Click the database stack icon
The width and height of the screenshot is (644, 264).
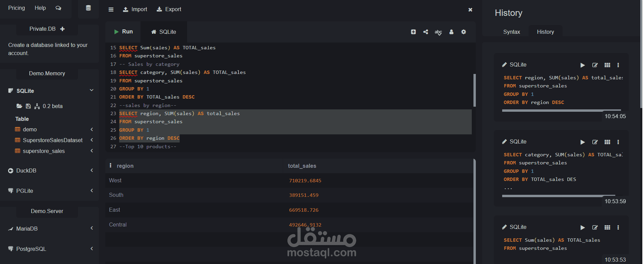(88, 8)
